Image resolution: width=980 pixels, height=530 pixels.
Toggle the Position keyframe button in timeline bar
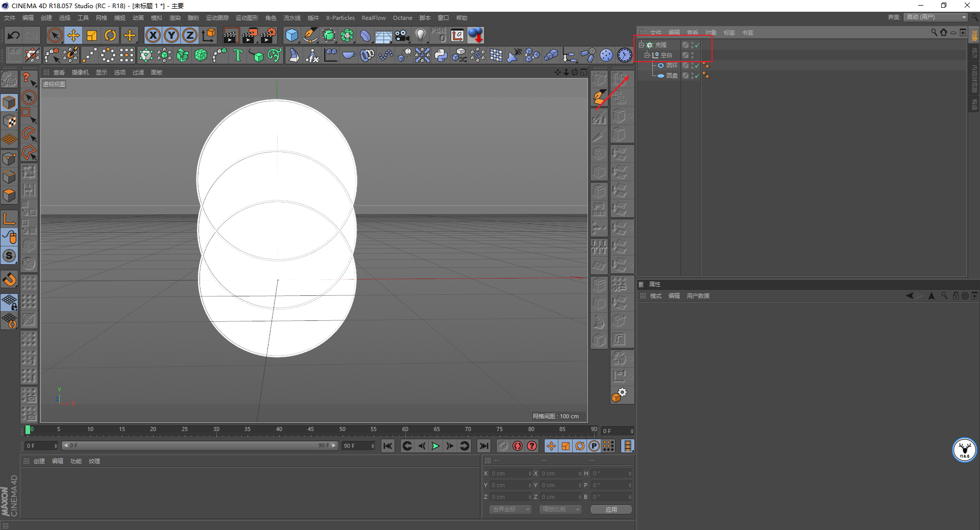[551, 446]
